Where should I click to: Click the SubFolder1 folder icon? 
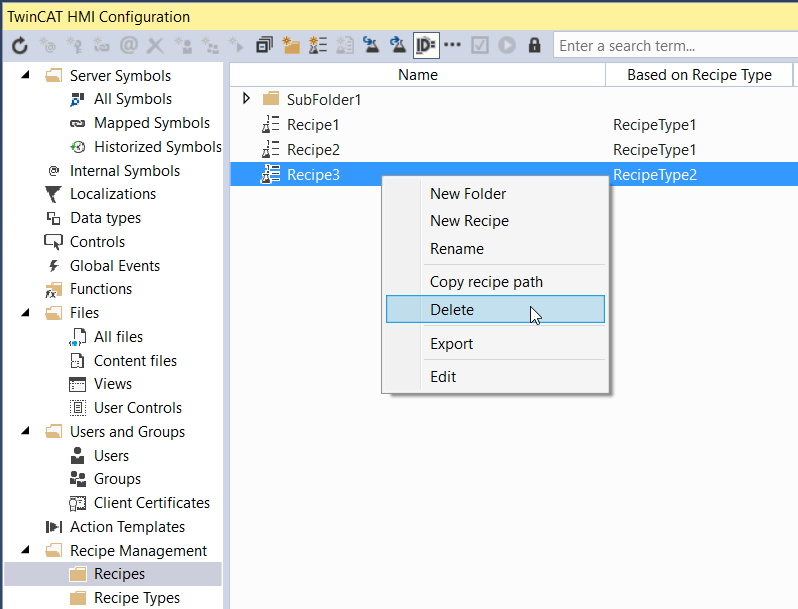click(x=271, y=98)
